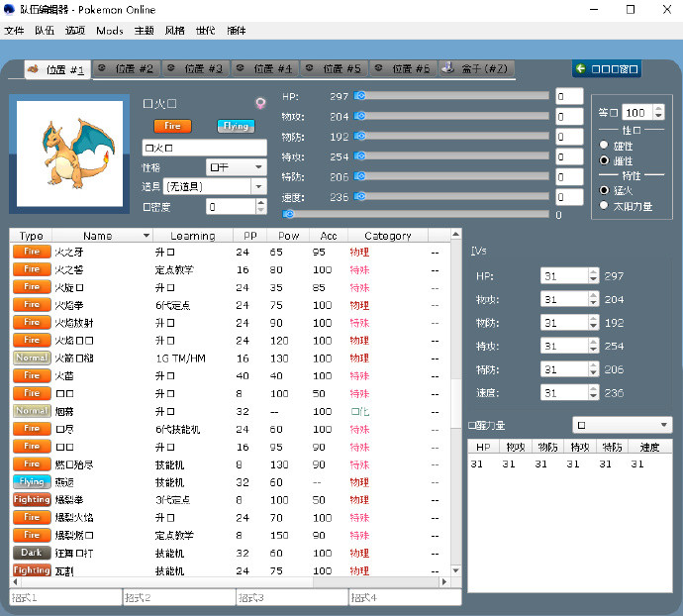Select the 火焰放射 move row
Screen dimensions: 683x616
click(x=230, y=323)
